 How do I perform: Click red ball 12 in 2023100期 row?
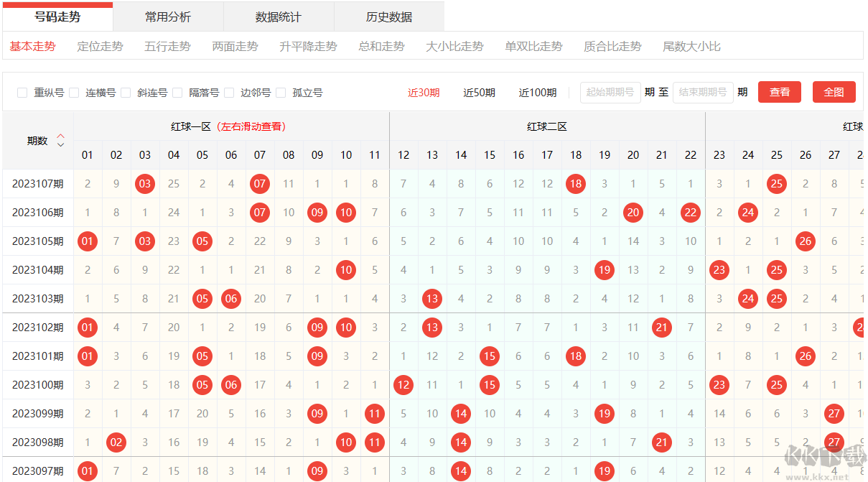click(x=403, y=385)
